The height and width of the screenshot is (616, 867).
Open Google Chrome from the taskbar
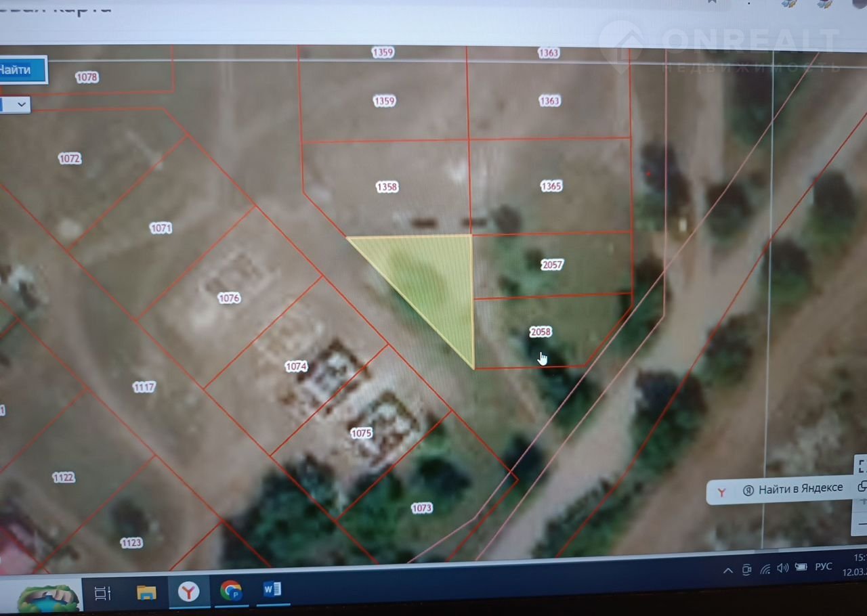click(x=231, y=591)
